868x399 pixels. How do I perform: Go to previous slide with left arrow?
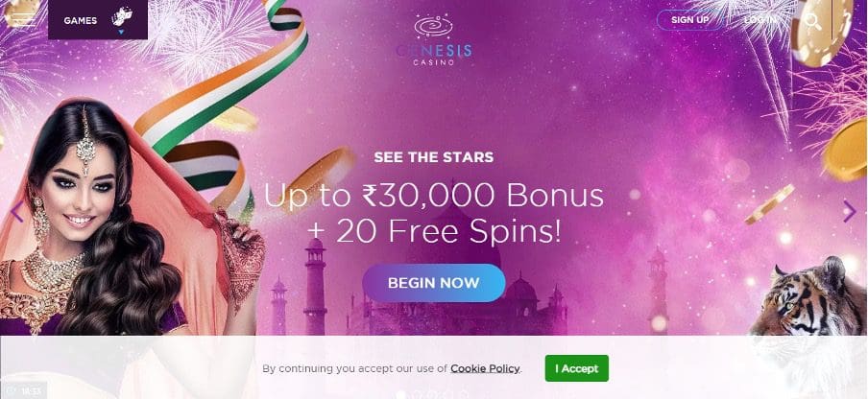[x=16, y=212]
